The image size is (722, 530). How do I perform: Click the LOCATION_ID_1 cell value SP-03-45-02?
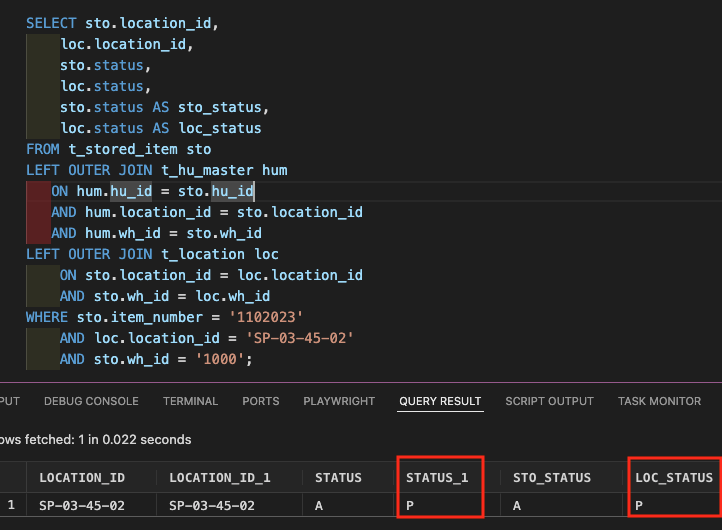pyautogui.click(x=212, y=505)
